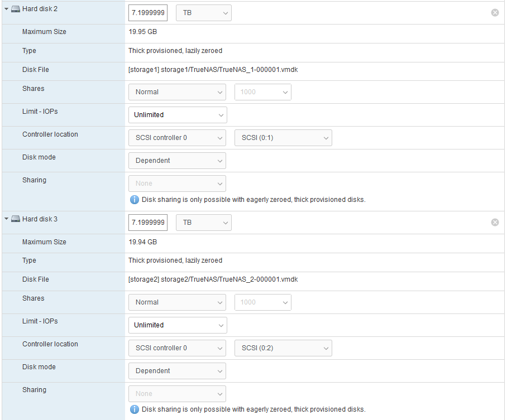Click the Hard disk 2 drive icon
The width and height of the screenshot is (507, 420).
click(16, 9)
